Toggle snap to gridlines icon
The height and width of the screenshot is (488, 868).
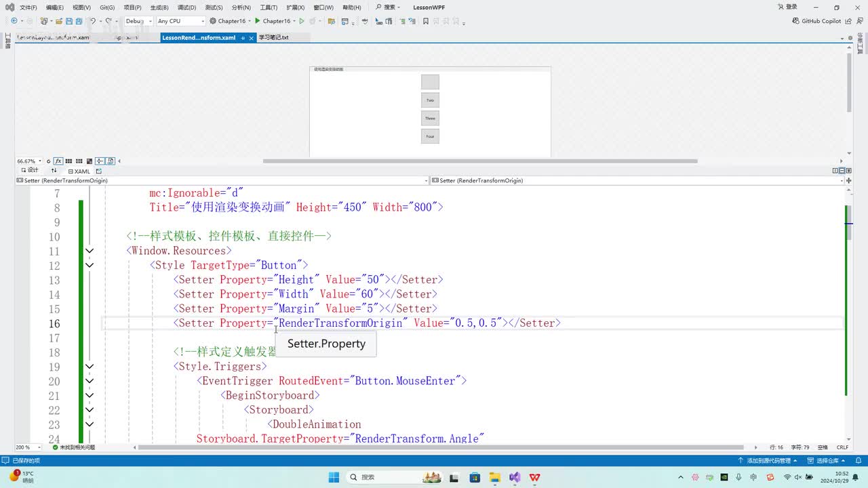(79, 161)
